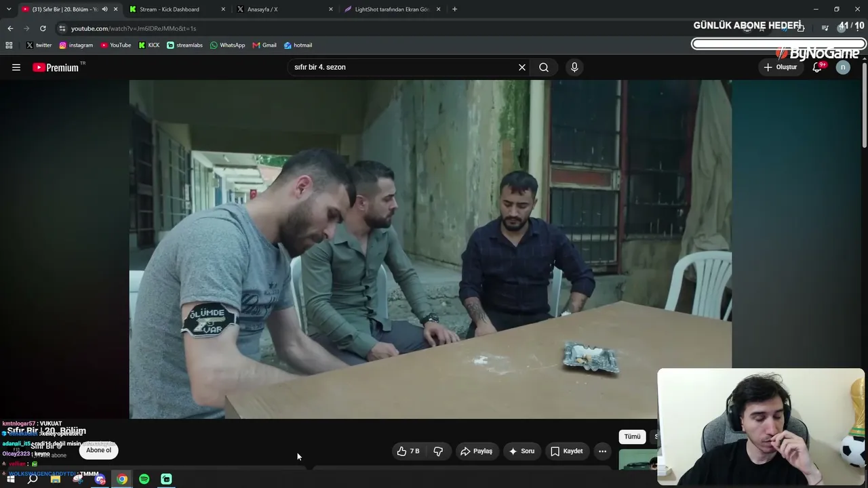Close the Kick Dashboard tab

(224, 9)
